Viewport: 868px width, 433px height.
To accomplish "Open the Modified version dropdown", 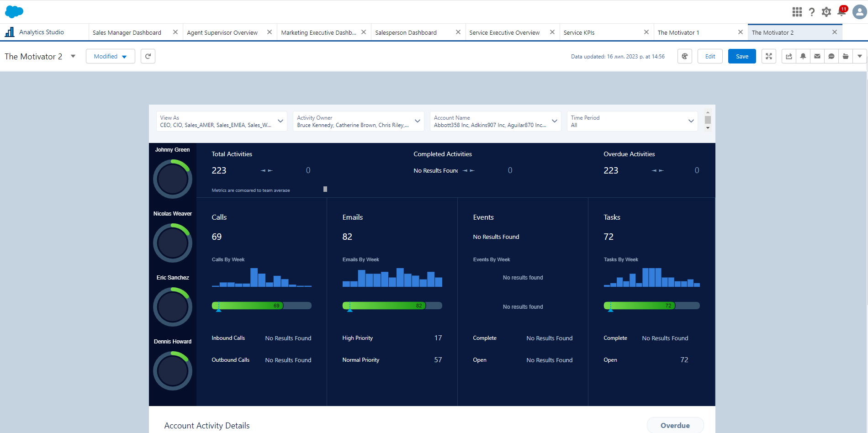I will 110,56.
